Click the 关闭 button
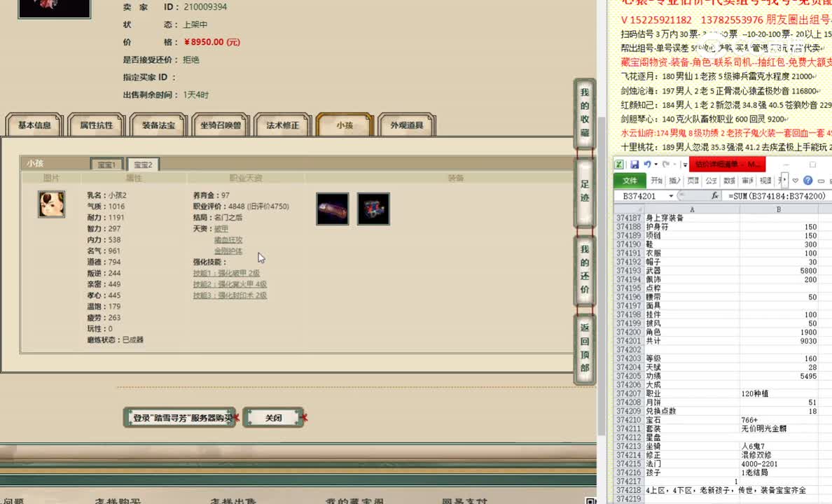Screen dimensions: 832x504 (x=273, y=417)
